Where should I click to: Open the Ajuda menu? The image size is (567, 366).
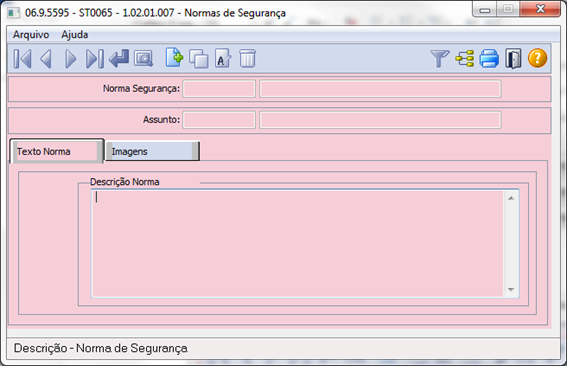(x=74, y=35)
